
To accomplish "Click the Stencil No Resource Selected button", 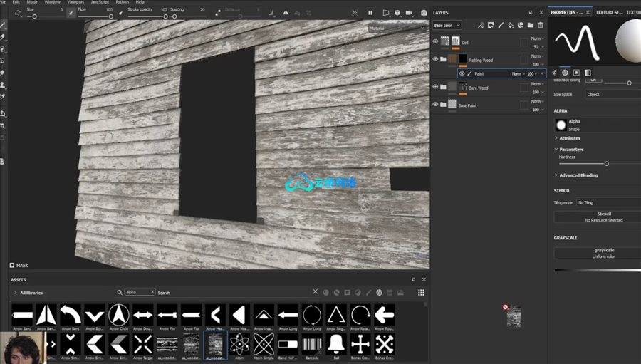I will tap(598, 217).
